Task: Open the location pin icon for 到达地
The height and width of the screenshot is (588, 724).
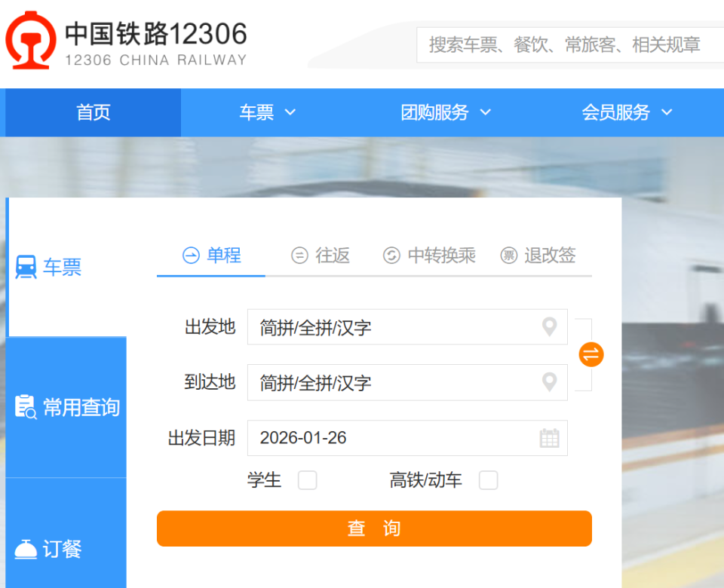Action: [x=550, y=382]
